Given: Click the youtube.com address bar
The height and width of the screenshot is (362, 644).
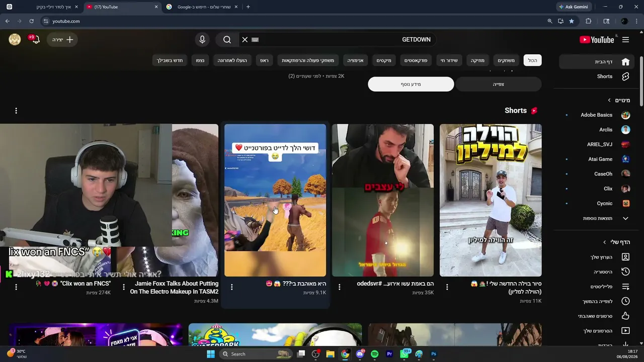Looking at the screenshot, I should [x=292, y=21].
